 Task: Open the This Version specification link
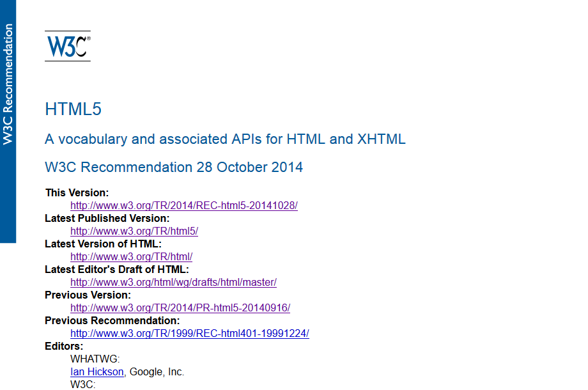coord(183,205)
